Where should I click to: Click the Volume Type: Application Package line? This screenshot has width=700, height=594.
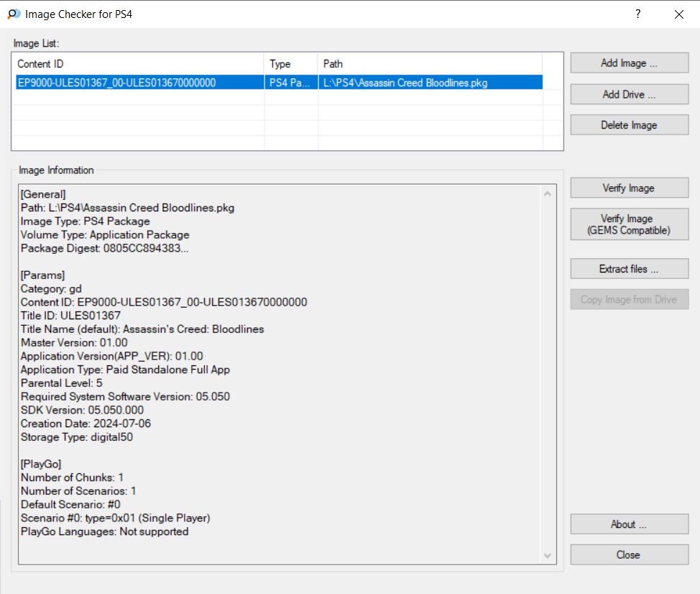(105, 235)
